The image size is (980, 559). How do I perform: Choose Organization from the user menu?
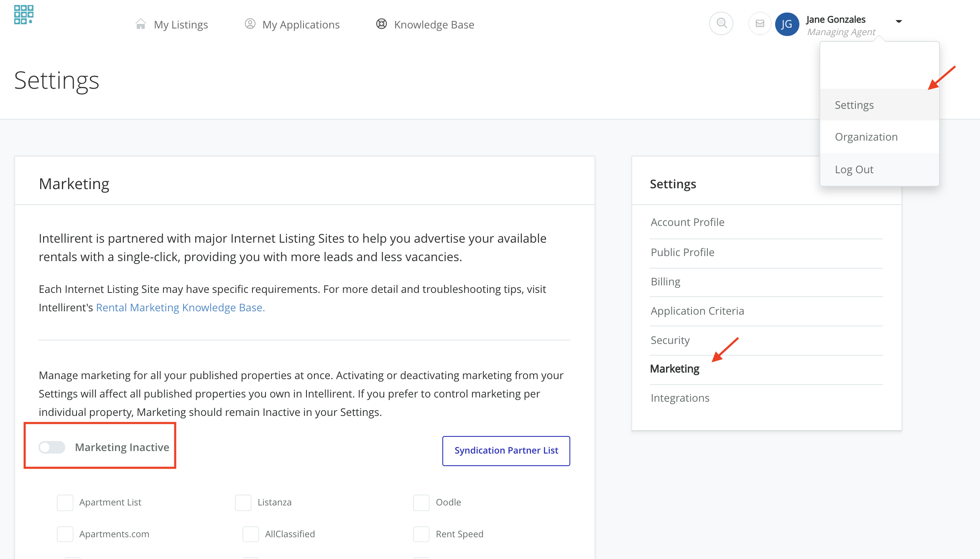866,137
